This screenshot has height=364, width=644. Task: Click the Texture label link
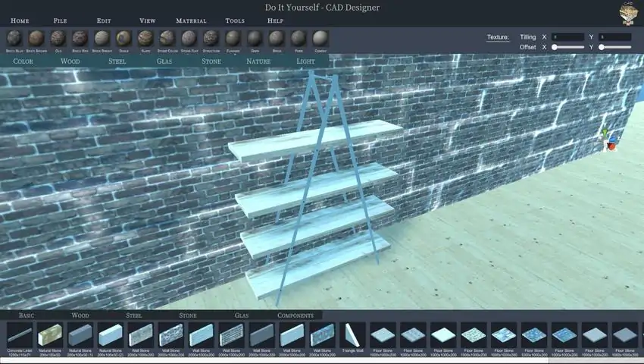point(498,36)
